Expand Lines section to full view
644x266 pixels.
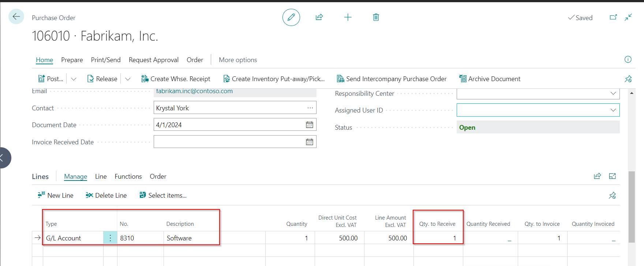pos(613,176)
